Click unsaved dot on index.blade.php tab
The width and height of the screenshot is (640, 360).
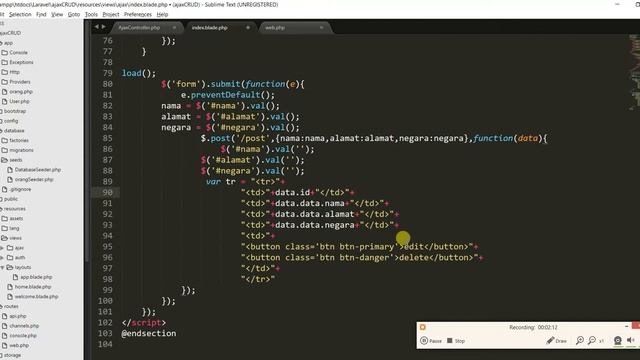click(x=248, y=28)
